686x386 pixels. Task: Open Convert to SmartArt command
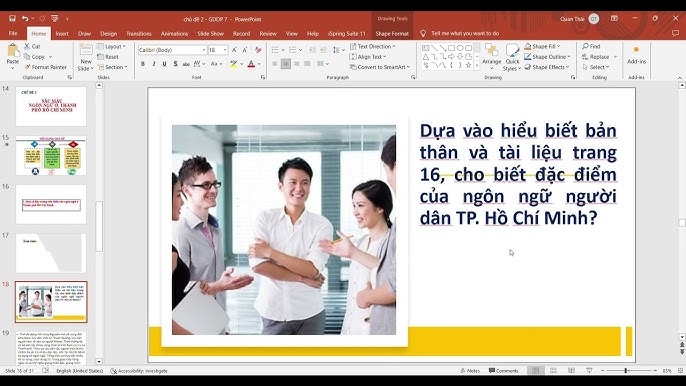point(380,67)
